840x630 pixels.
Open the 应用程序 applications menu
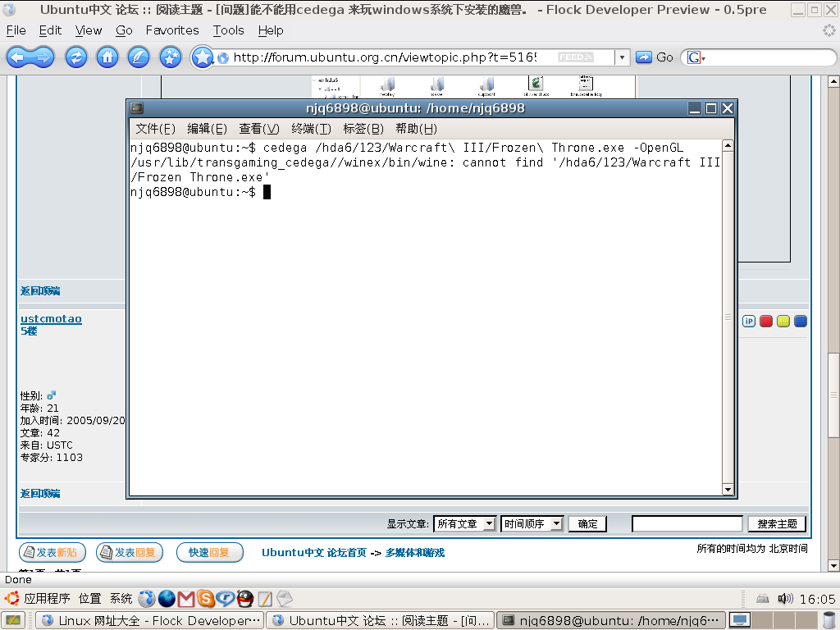point(47,598)
